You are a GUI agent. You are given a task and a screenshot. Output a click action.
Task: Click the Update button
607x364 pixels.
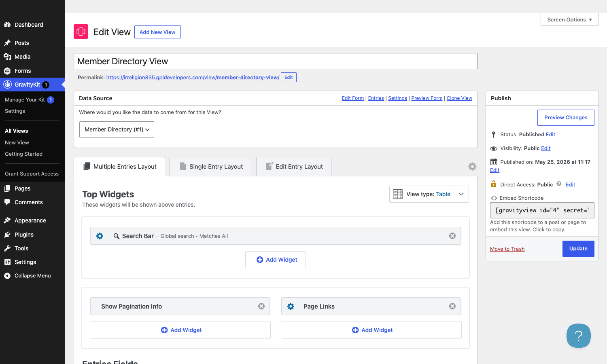(x=578, y=249)
